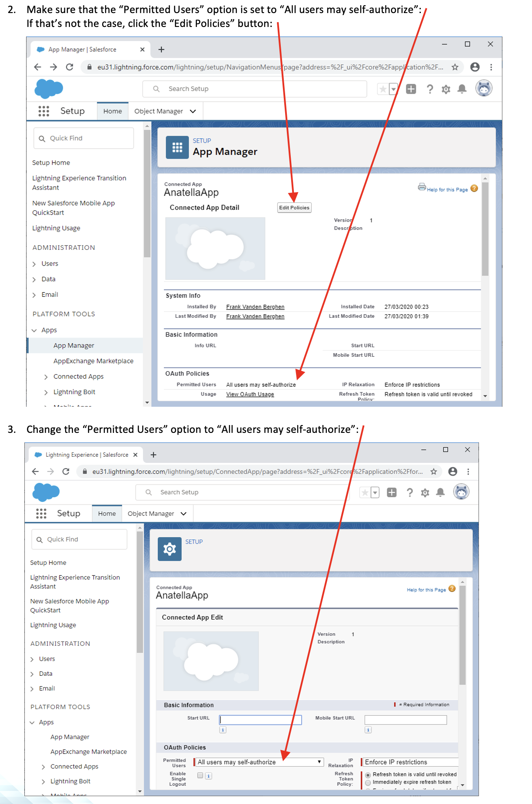
Task: Click notifications bell in the Lightning Experience window
Action: (x=440, y=492)
